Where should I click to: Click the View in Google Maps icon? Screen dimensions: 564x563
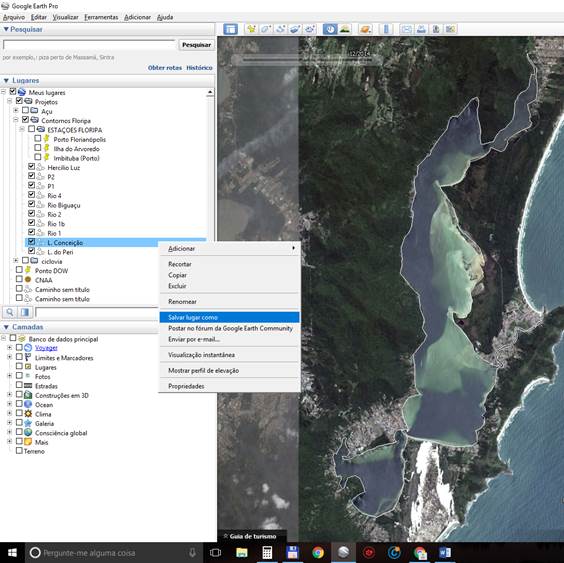[450, 29]
